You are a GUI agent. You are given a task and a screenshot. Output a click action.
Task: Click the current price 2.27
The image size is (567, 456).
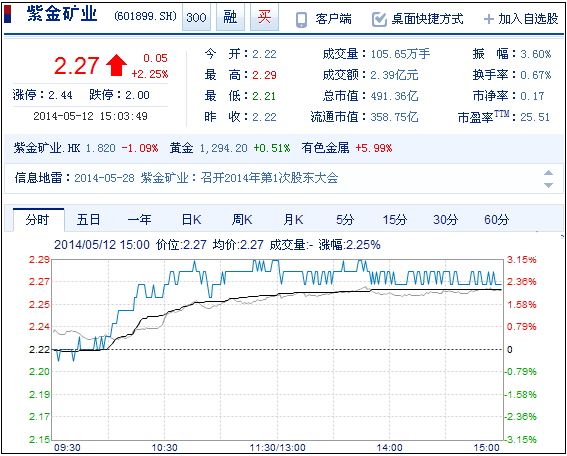[76, 66]
